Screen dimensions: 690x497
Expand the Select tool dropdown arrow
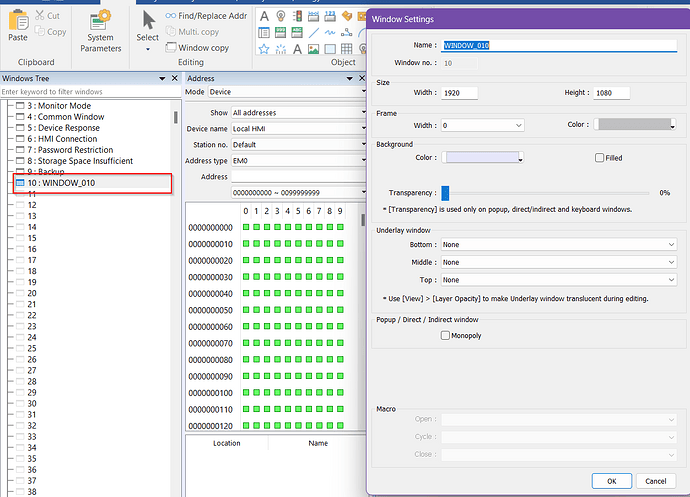point(148,49)
